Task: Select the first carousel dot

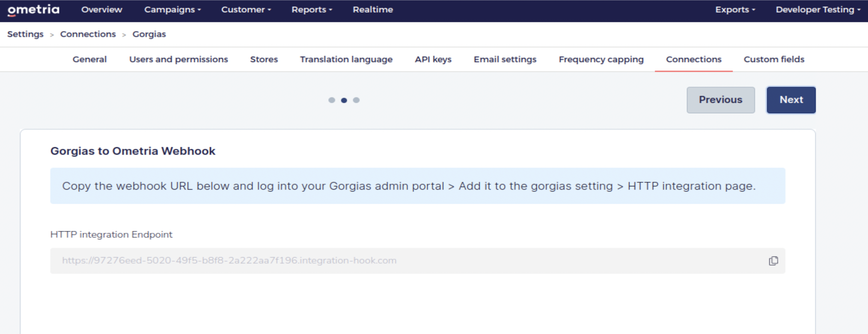Action: tap(332, 100)
